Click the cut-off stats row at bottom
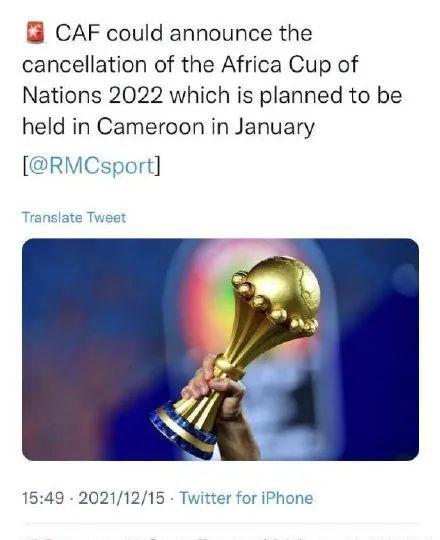 tap(220, 538)
